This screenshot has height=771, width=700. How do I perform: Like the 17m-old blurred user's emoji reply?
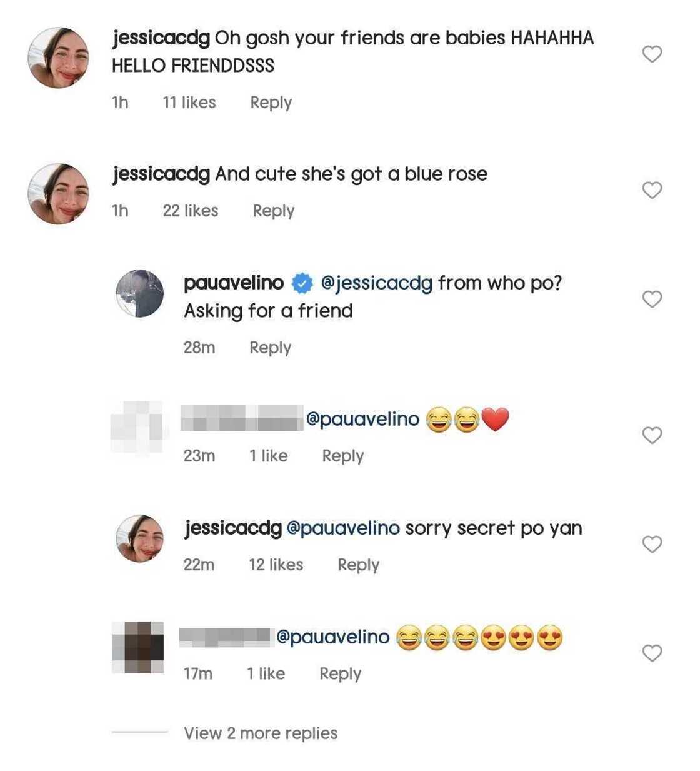[x=652, y=653]
